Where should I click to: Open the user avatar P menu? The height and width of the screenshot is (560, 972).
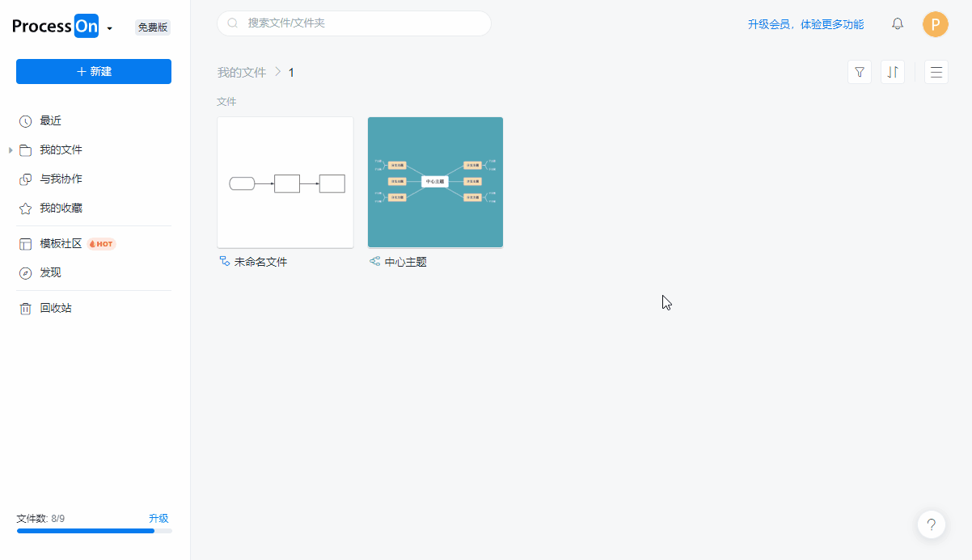pos(936,24)
